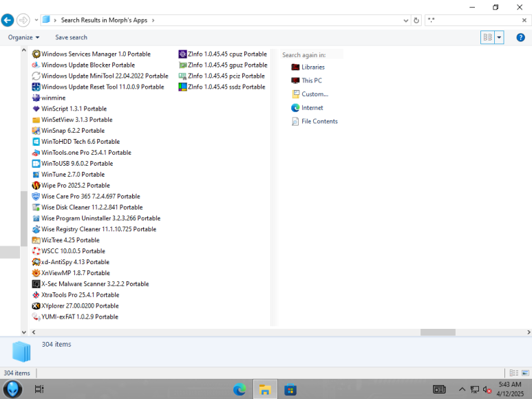Image resolution: width=532 pixels, height=399 pixels.
Task: Expand the chevron before Search Results breadcrumb
Action: point(55,21)
